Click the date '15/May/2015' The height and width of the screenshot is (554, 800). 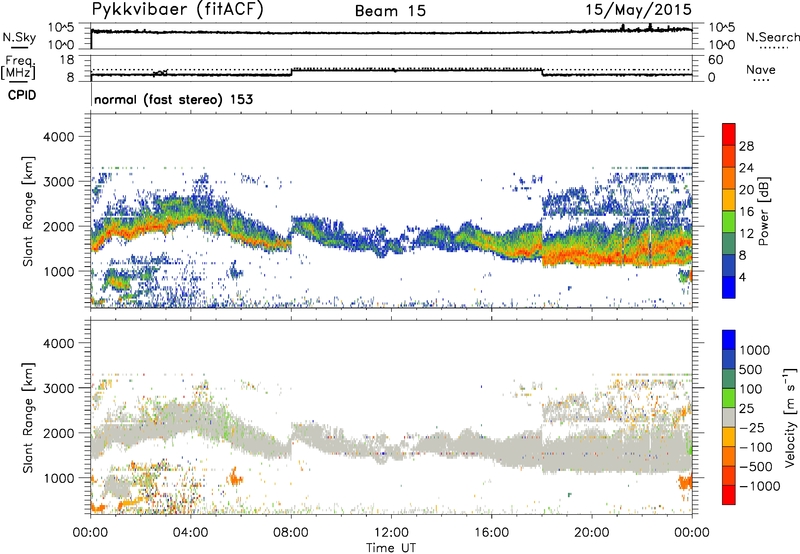(x=638, y=10)
